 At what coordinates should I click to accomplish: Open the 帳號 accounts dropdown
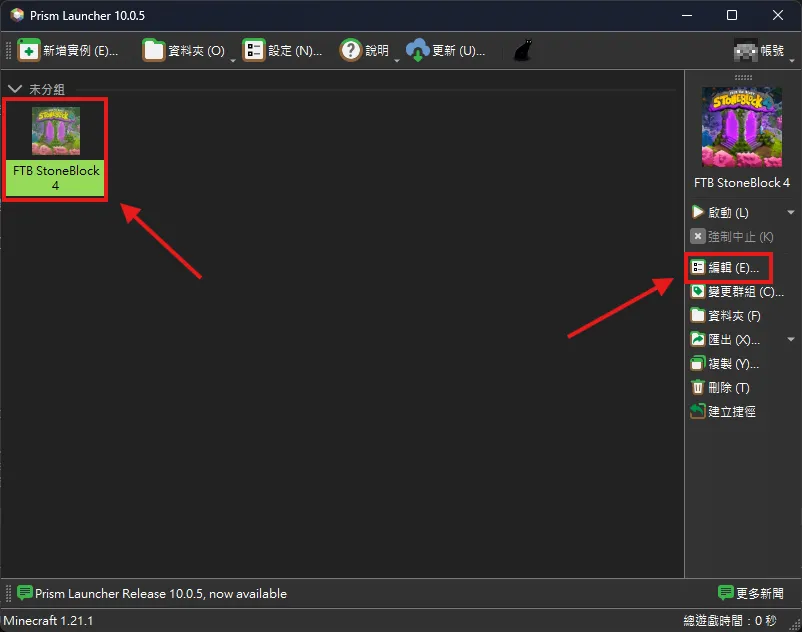758,50
